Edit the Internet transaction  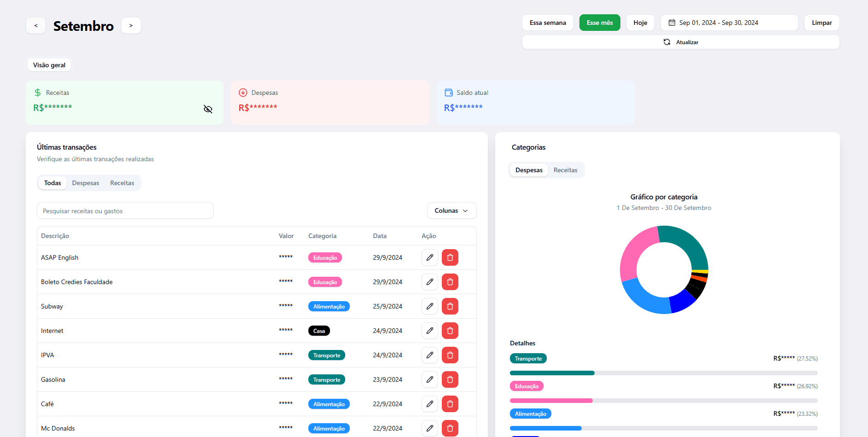click(x=429, y=331)
